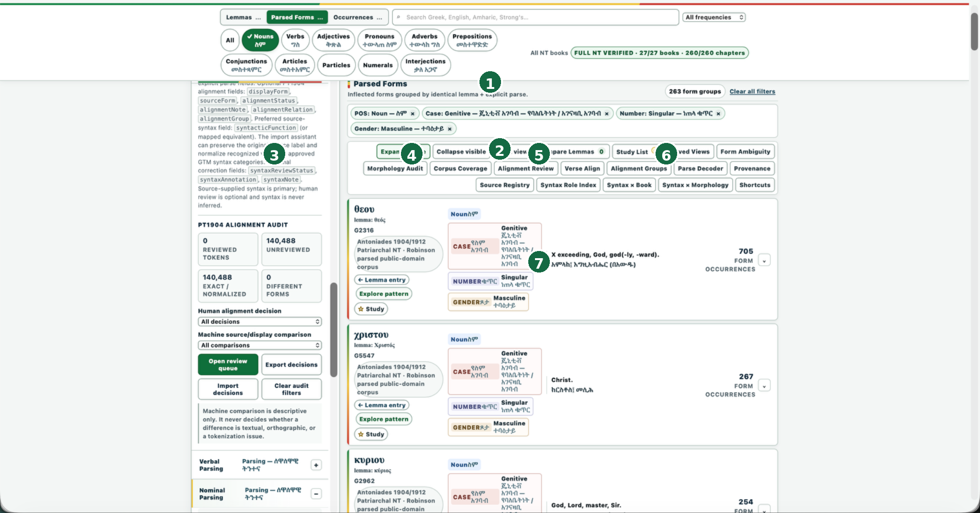Enable the Conjunctions filter chip

pos(246,65)
